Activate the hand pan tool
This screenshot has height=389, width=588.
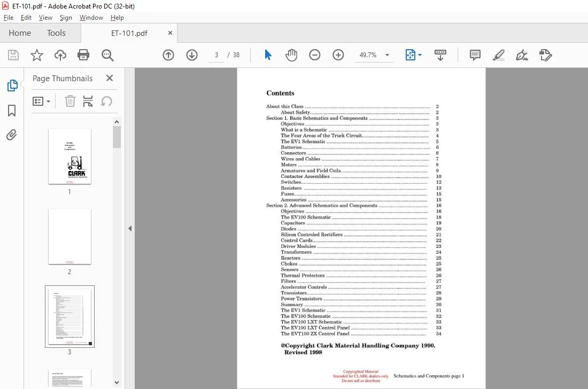(x=291, y=55)
